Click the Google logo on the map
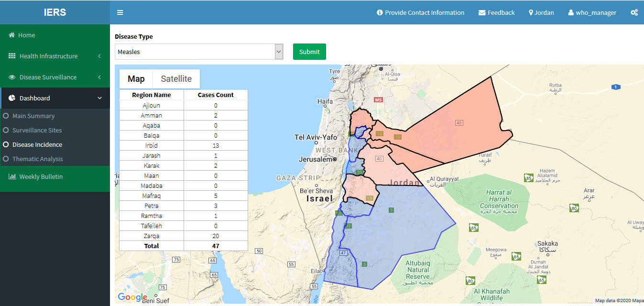 (132, 297)
